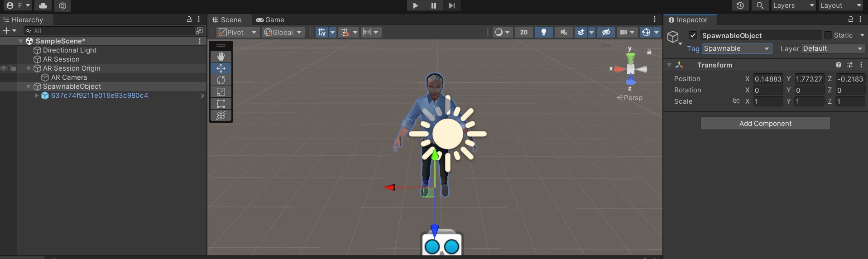Image resolution: width=868 pixels, height=259 pixels.
Task: Click the Add Component button
Action: [765, 123]
